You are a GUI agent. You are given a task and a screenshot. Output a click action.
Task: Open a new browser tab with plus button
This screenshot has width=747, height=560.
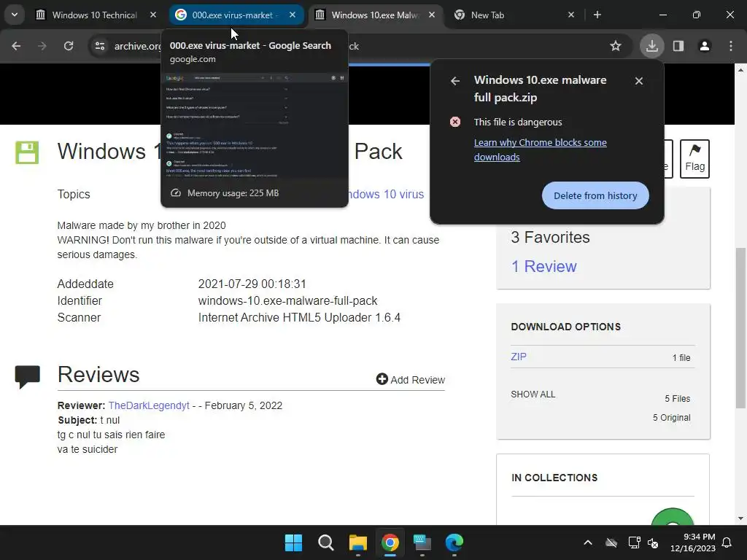(x=597, y=15)
